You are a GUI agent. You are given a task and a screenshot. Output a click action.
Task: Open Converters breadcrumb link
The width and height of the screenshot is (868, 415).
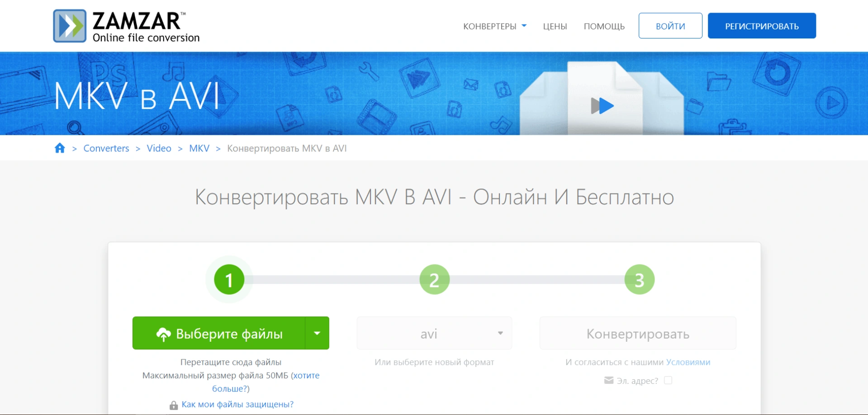tap(106, 148)
